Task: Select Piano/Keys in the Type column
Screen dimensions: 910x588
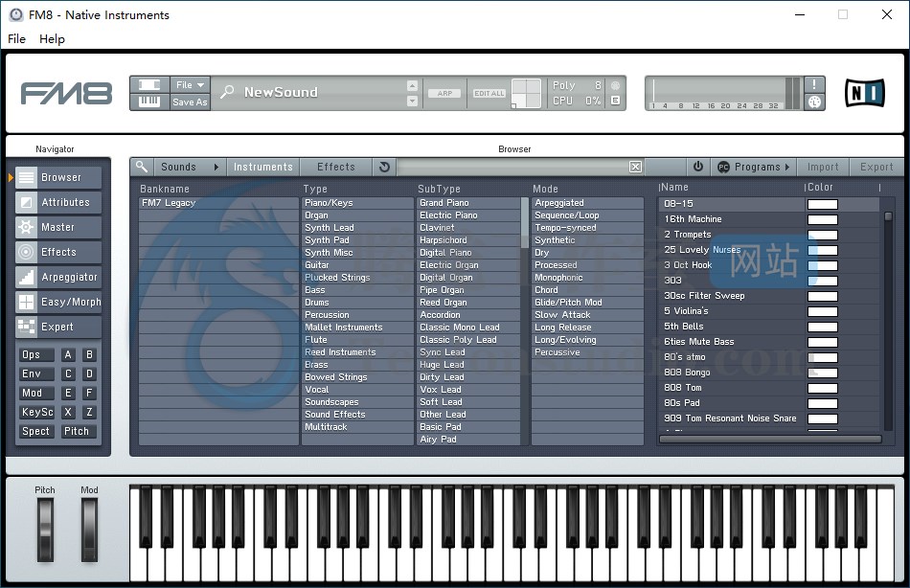Action: pyautogui.click(x=357, y=203)
